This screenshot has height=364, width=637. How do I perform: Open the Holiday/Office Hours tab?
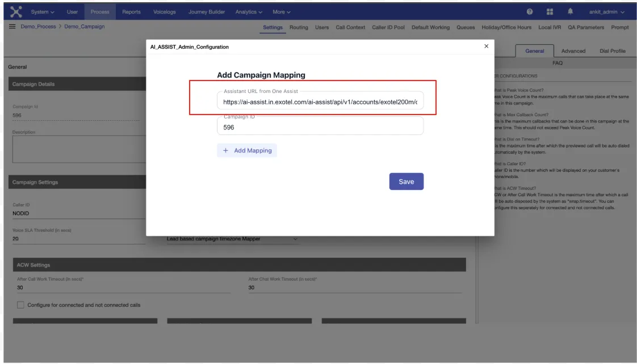[506, 27]
